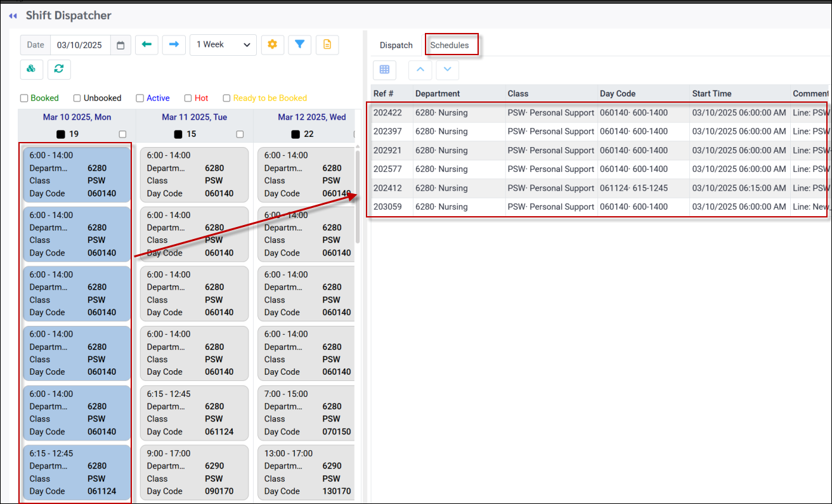This screenshot has width=832, height=504.
Task: Enable the Booked filter checkbox
Action: click(24, 98)
